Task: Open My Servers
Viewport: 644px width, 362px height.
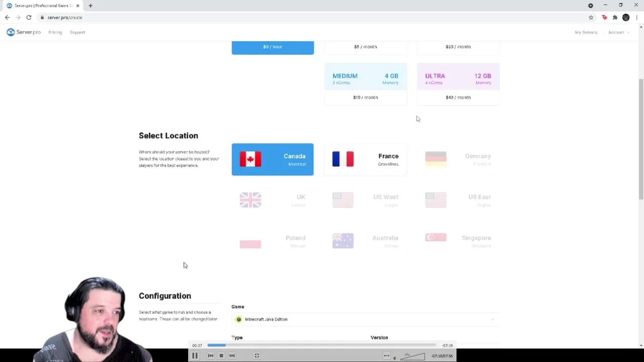Action: coord(586,32)
